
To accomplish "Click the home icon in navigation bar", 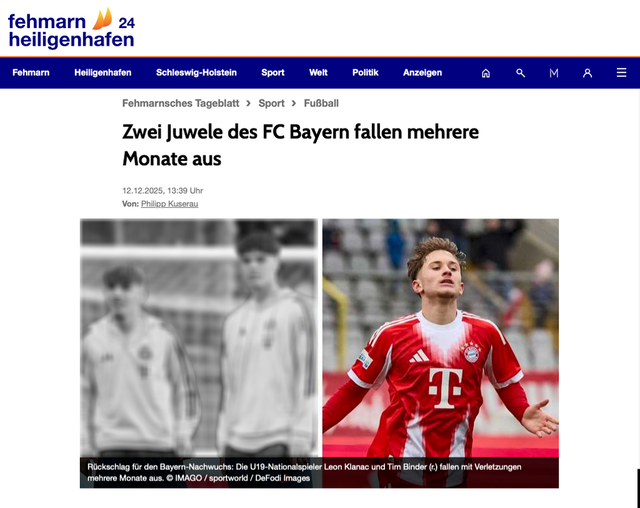I will pyautogui.click(x=486, y=73).
